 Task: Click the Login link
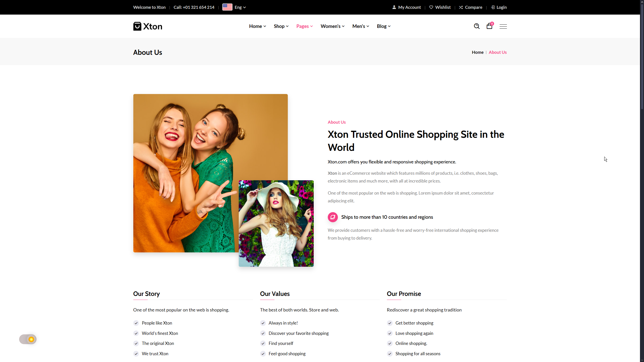click(501, 7)
